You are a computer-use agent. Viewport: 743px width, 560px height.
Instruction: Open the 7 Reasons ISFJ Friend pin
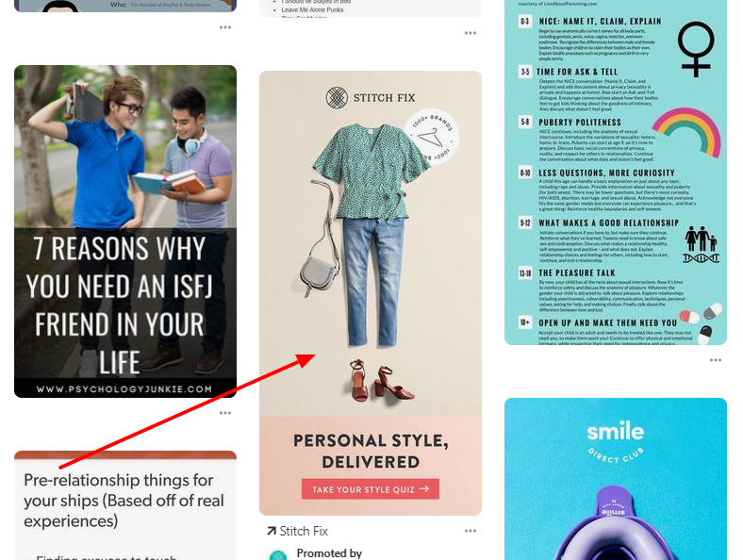(x=125, y=231)
